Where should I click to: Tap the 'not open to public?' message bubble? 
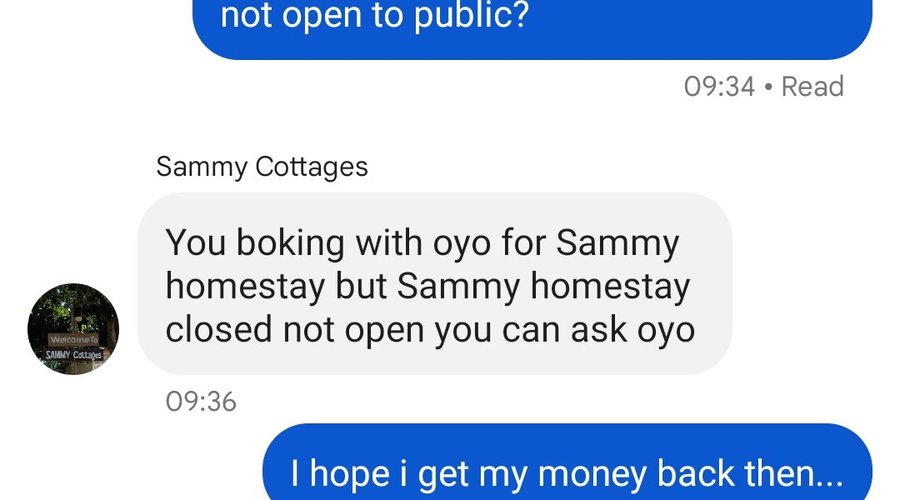pos(532,23)
